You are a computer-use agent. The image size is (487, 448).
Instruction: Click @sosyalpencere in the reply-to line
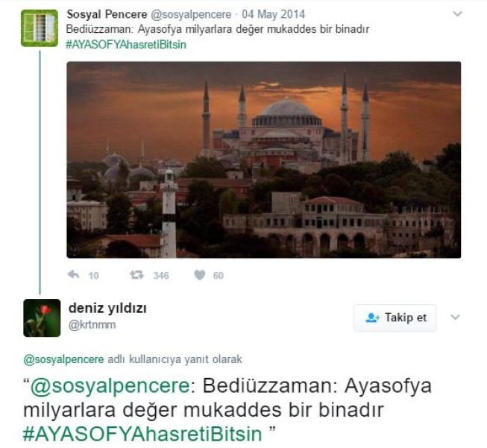coord(63,359)
